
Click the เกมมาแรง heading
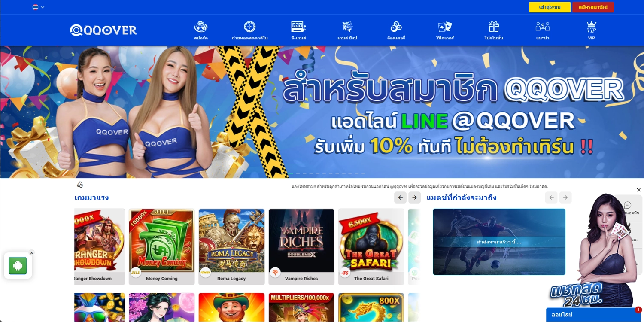point(91,197)
